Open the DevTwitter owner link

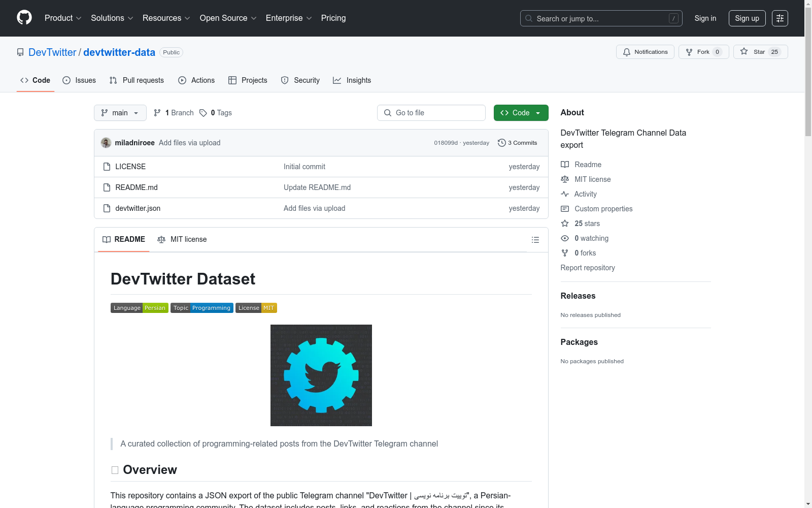point(52,52)
